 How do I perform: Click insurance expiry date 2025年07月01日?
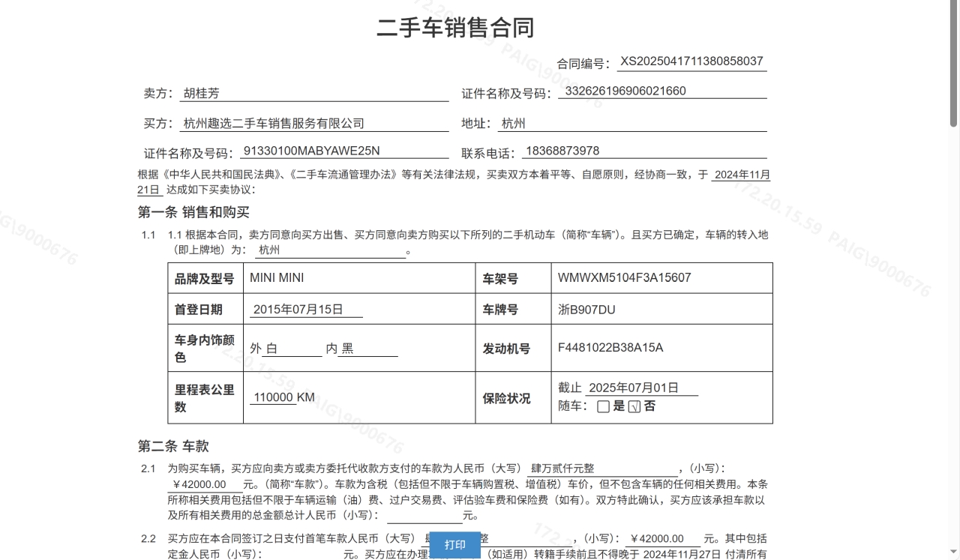coord(641,388)
